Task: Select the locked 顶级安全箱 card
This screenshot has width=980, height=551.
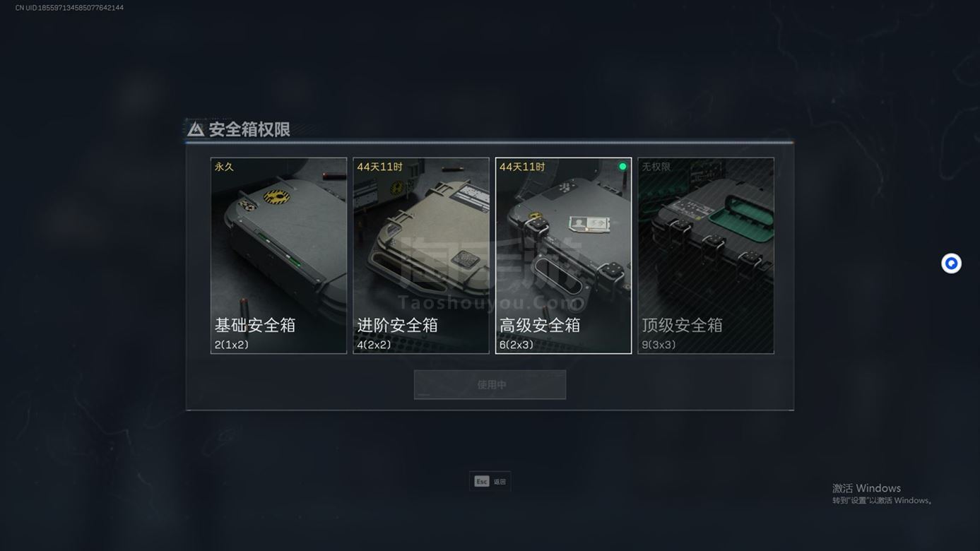Action: point(706,255)
